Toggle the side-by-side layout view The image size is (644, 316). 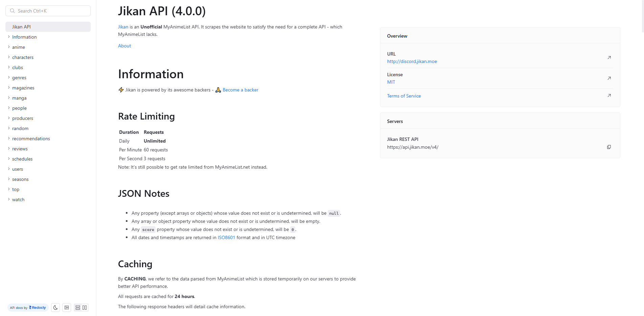coord(84,308)
